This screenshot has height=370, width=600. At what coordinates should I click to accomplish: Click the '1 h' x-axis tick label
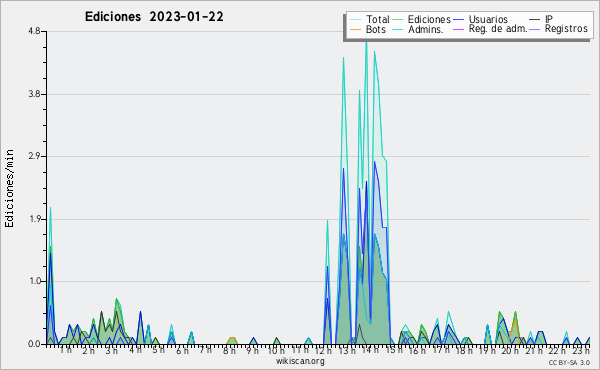point(66,350)
